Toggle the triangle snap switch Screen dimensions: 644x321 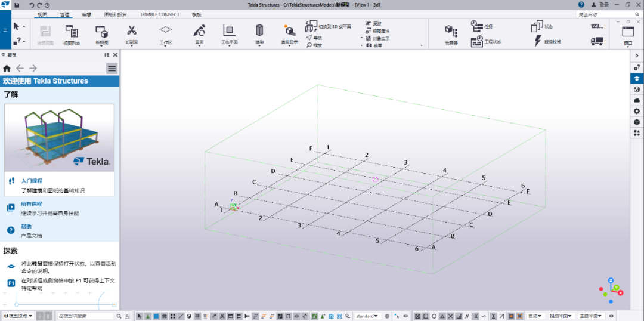click(442, 316)
